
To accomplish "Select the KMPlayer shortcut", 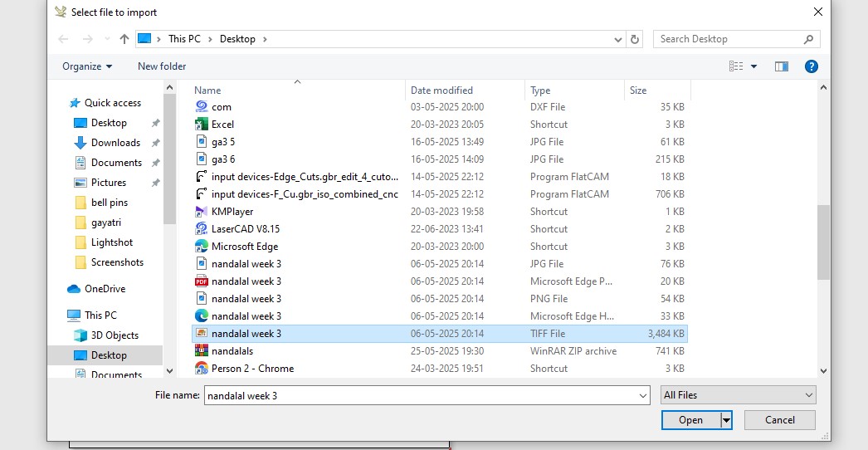I will (x=440, y=212).
